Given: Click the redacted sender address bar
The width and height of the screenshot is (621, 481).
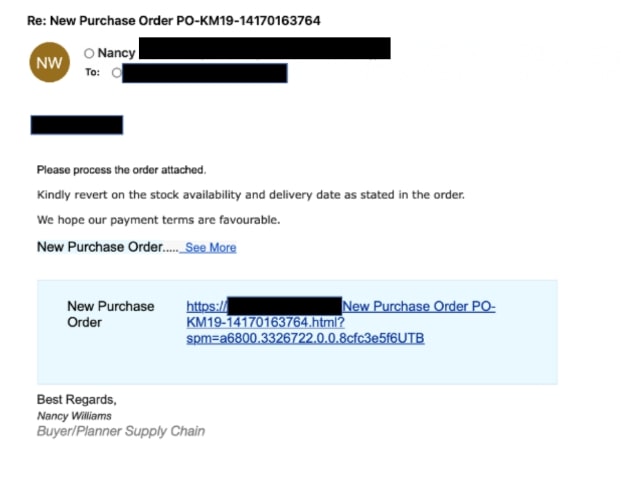Looking at the screenshot, I should pyautogui.click(x=265, y=48).
